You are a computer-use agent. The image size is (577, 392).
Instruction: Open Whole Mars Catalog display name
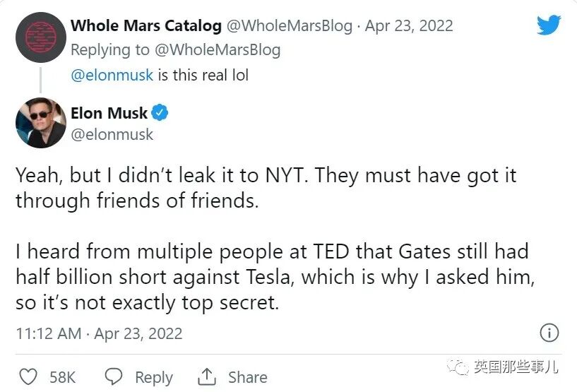pos(145,26)
